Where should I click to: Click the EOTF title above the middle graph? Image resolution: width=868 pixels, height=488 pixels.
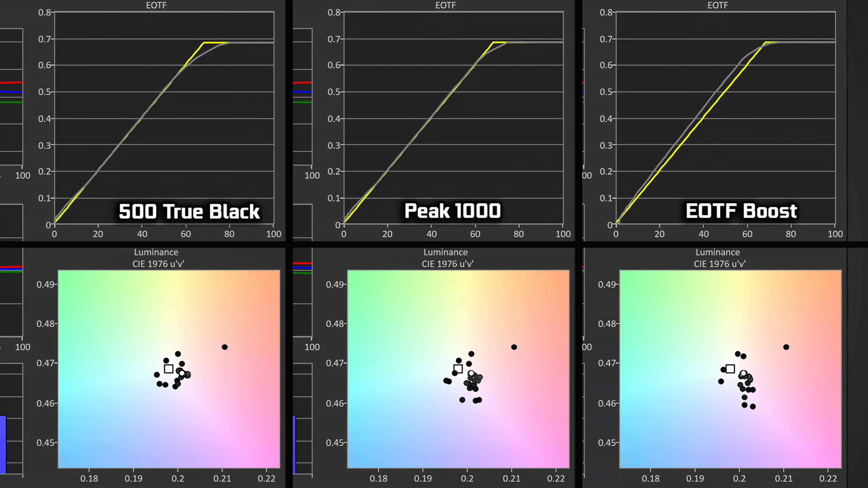click(x=445, y=5)
